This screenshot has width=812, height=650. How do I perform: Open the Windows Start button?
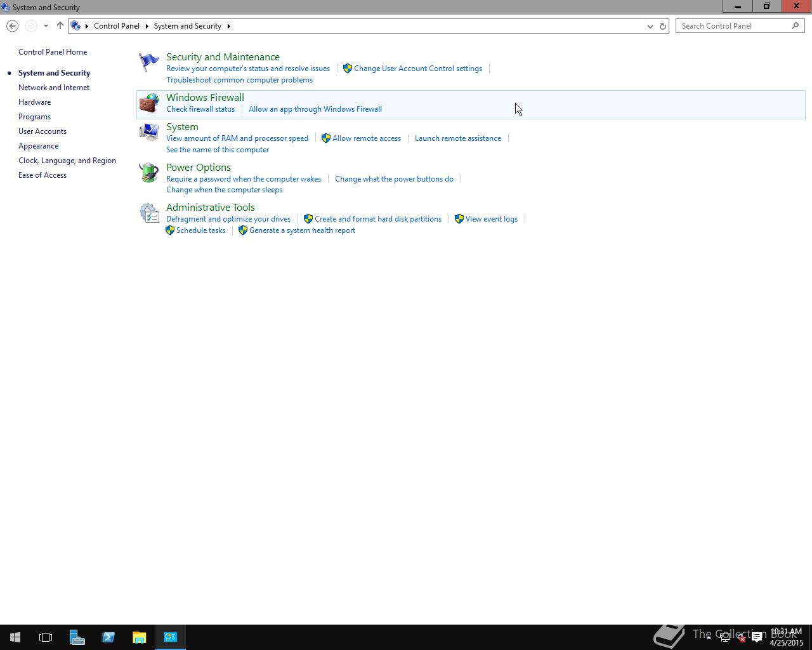coord(15,637)
